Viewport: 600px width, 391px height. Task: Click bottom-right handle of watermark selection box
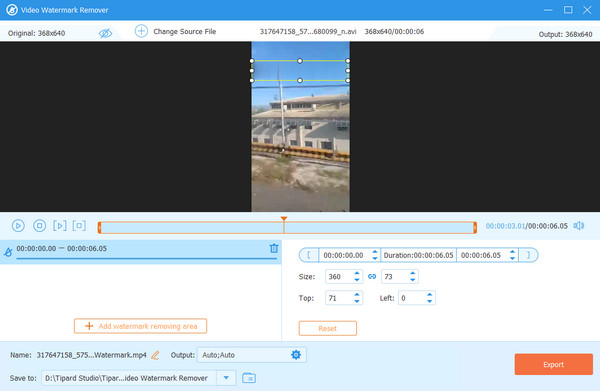coord(347,80)
